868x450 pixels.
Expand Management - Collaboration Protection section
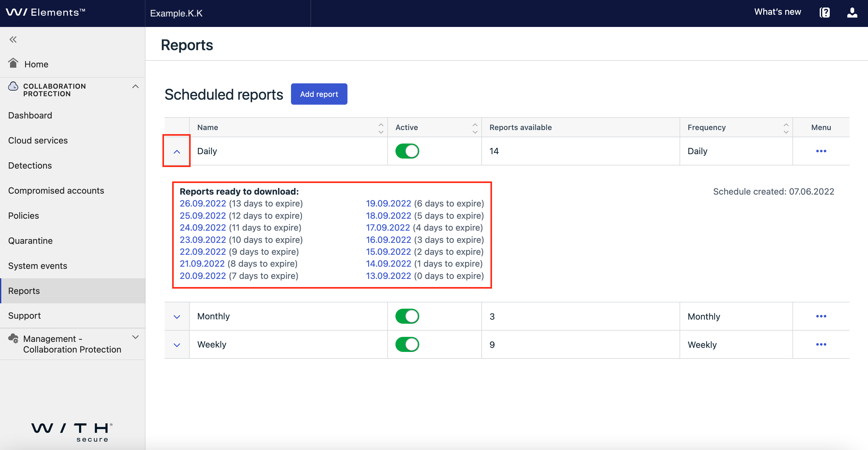click(x=135, y=337)
